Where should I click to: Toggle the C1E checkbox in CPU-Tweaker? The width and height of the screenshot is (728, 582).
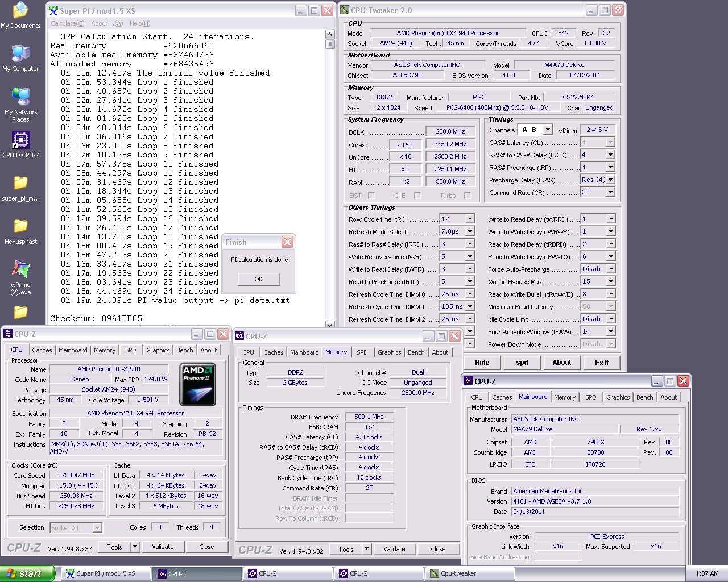coord(417,196)
